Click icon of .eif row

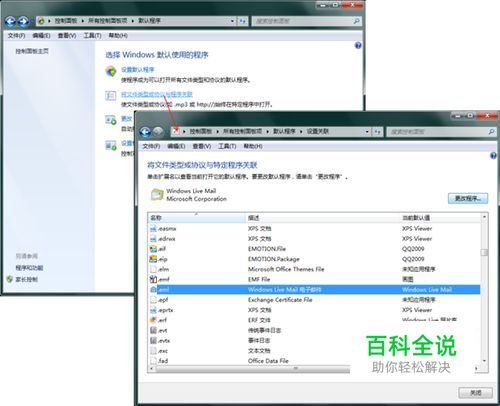(x=153, y=249)
